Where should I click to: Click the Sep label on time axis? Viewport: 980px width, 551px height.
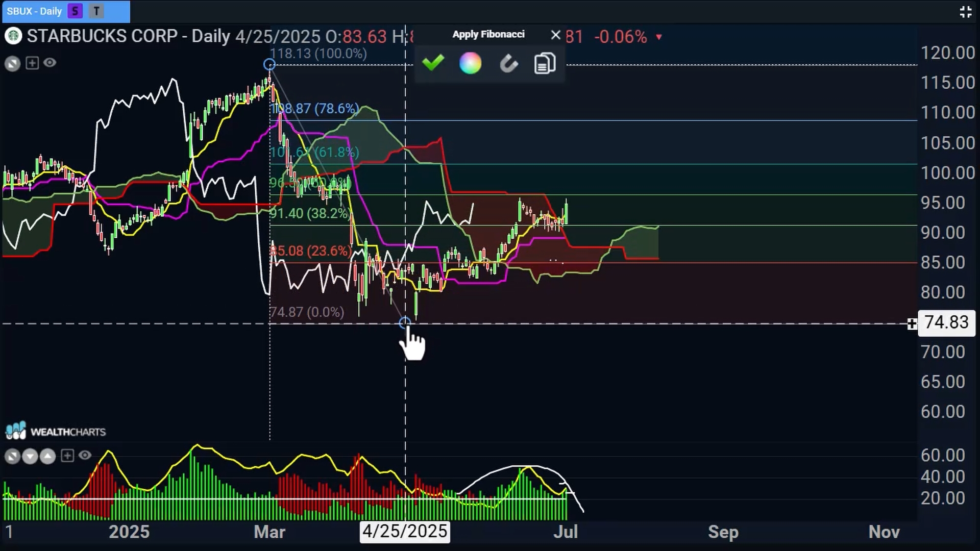(723, 532)
